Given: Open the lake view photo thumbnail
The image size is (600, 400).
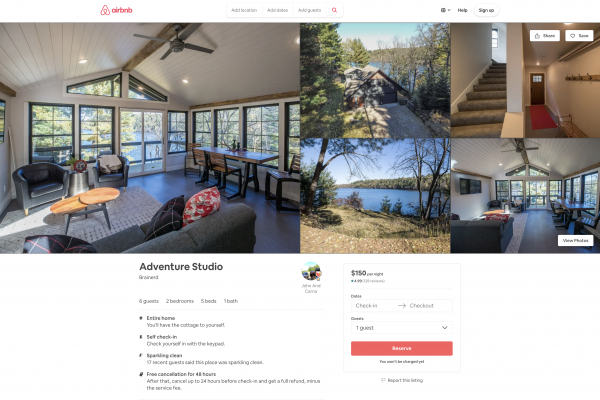Looking at the screenshot, I should [375, 196].
